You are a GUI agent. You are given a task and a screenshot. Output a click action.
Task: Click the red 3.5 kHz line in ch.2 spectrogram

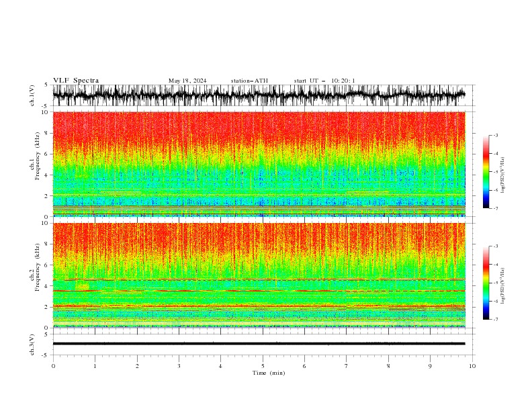tap(259, 291)
